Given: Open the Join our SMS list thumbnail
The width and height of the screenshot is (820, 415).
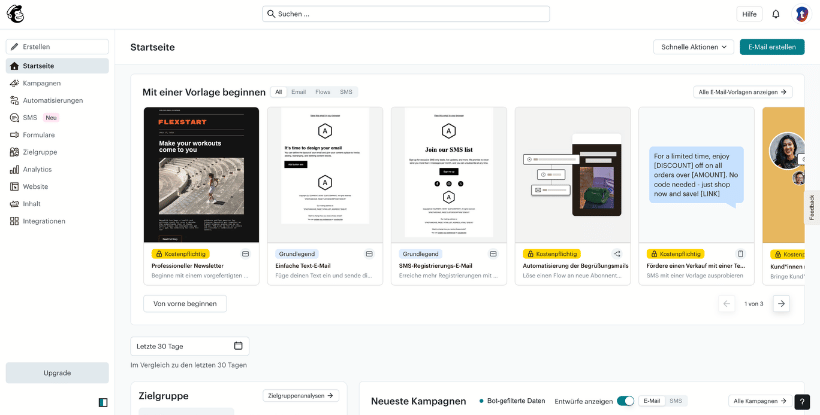Looking at the screenshot, I should click(449, 175).
